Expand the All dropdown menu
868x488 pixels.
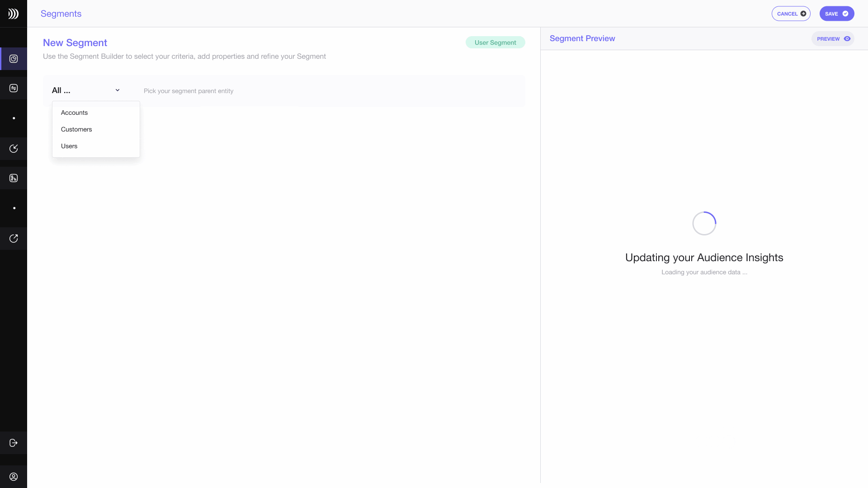pyautogui.click(x=86, y=90)
